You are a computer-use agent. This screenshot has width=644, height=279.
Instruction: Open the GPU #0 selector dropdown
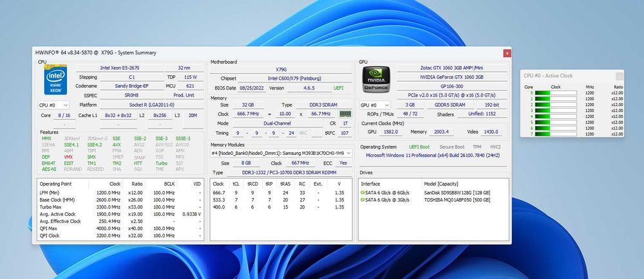point(375,105)
